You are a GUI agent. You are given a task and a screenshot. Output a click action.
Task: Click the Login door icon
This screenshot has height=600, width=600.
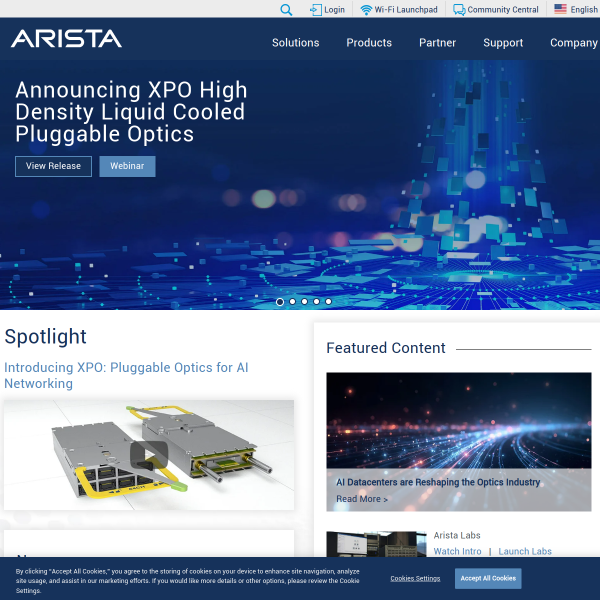pos(315,10)
